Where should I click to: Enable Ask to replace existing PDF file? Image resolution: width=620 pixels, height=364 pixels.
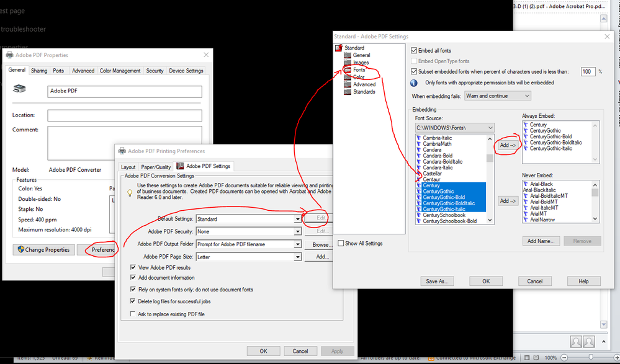point(133,314)
